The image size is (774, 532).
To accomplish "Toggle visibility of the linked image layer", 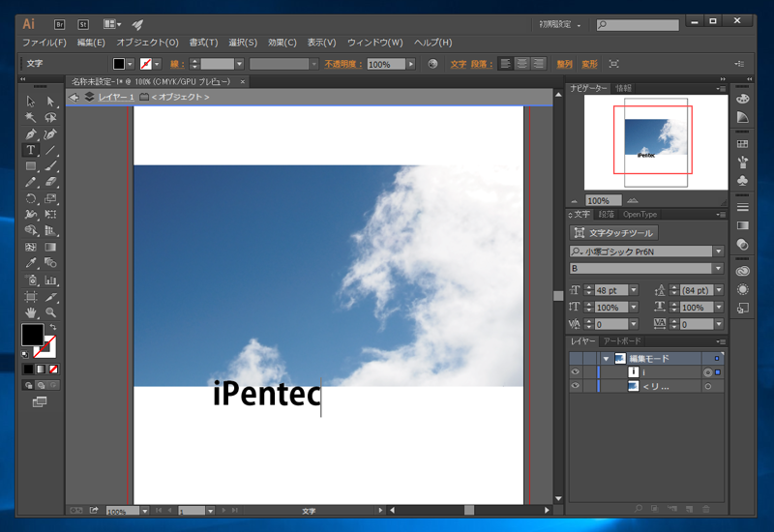I will pos(575,386).
